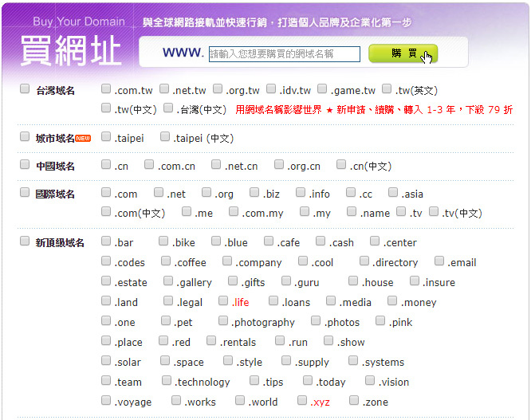
Task: Click the 買網址 page title
Action: coord(70,51)
